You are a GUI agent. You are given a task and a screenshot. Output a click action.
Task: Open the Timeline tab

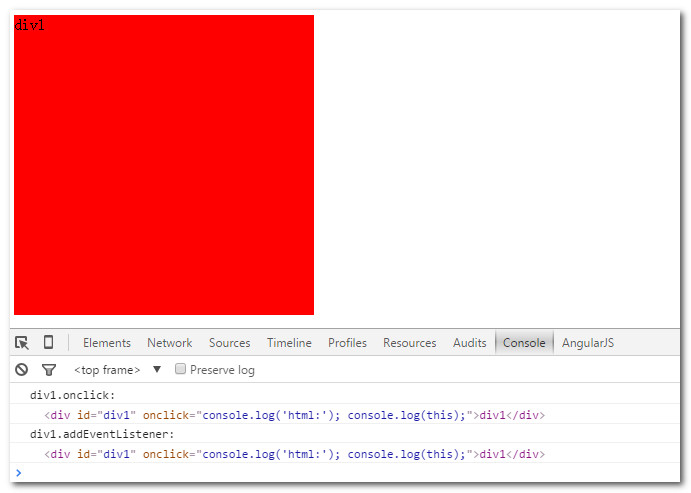click(x=289, y=343)
